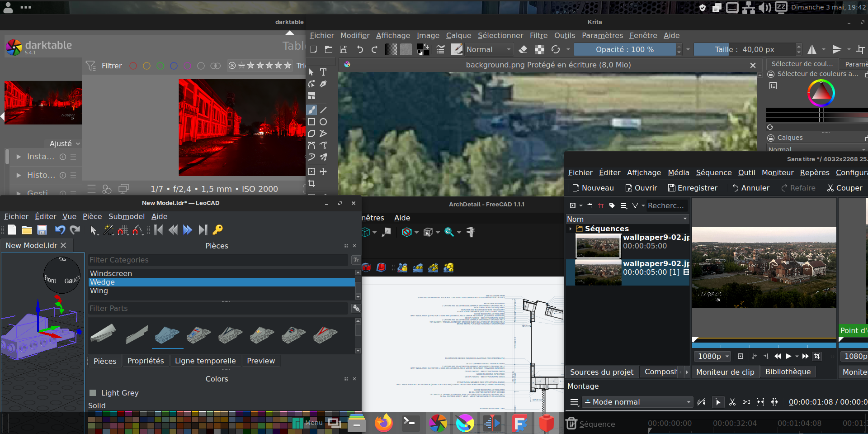
Task: Click the LeoCAD select arrow tool
Action: click(x=93, y=230)
